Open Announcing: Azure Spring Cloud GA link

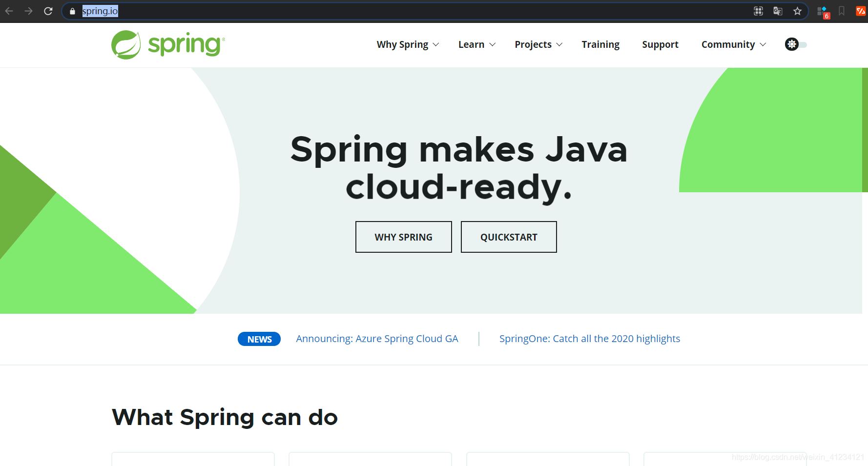point(377,339)
